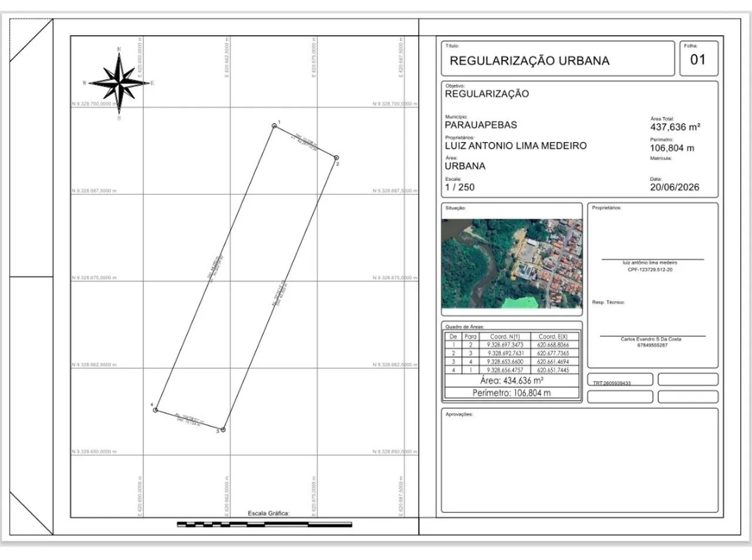Viewport: 752px width, 560px height.
Task: Select the Município value PARAUAPEBAS
Action: pos(481,125)
